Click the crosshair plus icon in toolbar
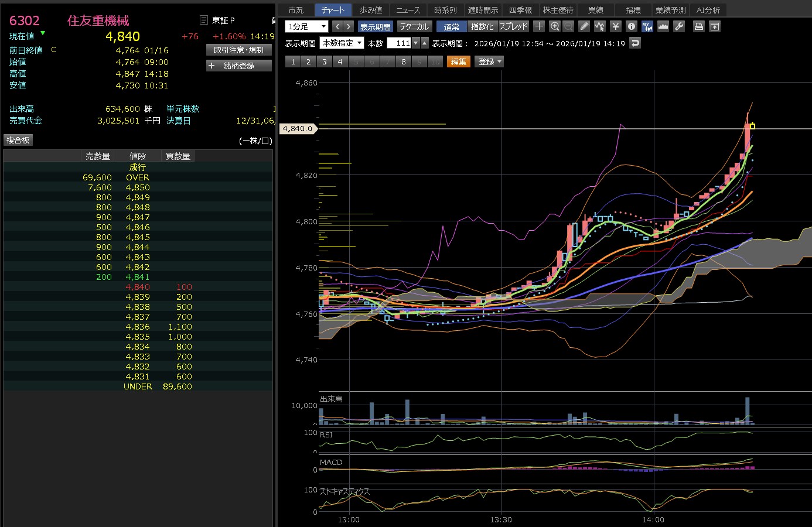 click(539, 26)
